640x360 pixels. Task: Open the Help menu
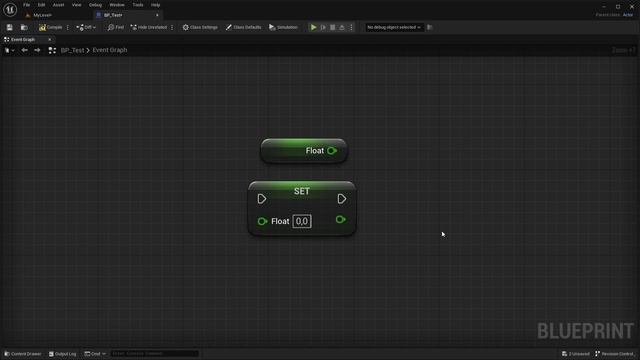tap(155, 5)
